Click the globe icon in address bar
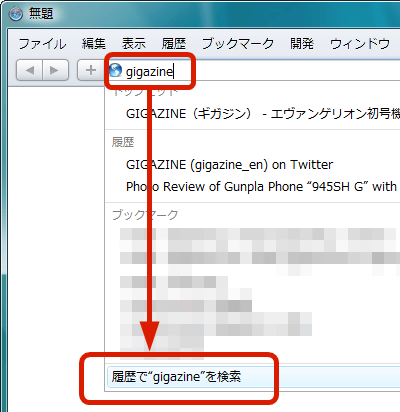The width and height of the screenshot is (400, 412). click(x=116, y=70)
